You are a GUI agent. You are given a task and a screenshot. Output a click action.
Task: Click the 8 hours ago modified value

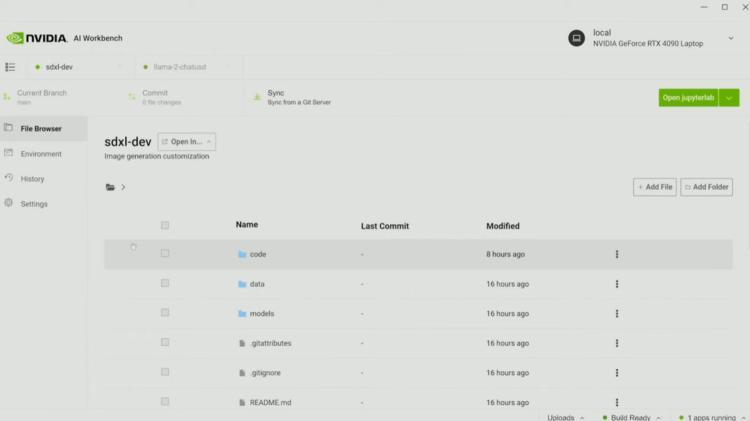coord(506,254)
